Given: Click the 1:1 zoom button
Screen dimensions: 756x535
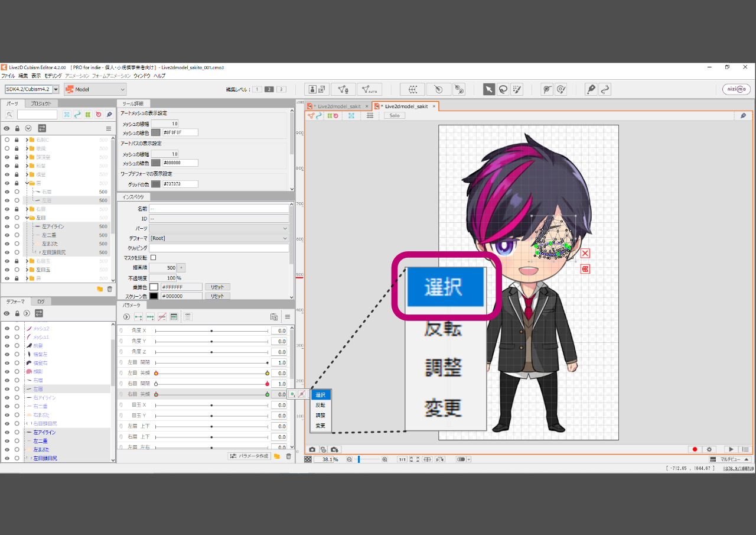Looking at the screenshot, I should [x=402, y=459].
